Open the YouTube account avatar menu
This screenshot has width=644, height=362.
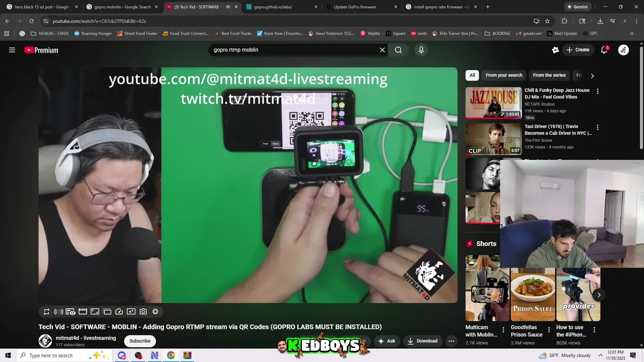pos(623,50)
